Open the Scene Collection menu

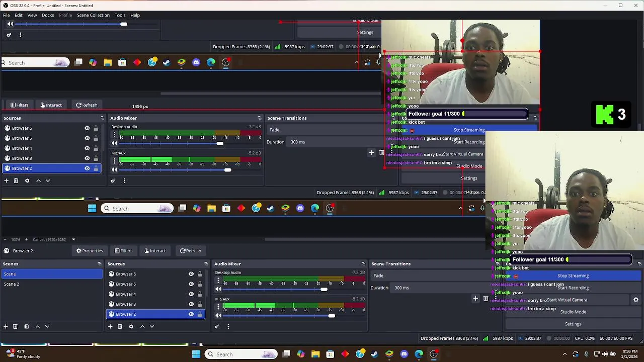[93, 15]
